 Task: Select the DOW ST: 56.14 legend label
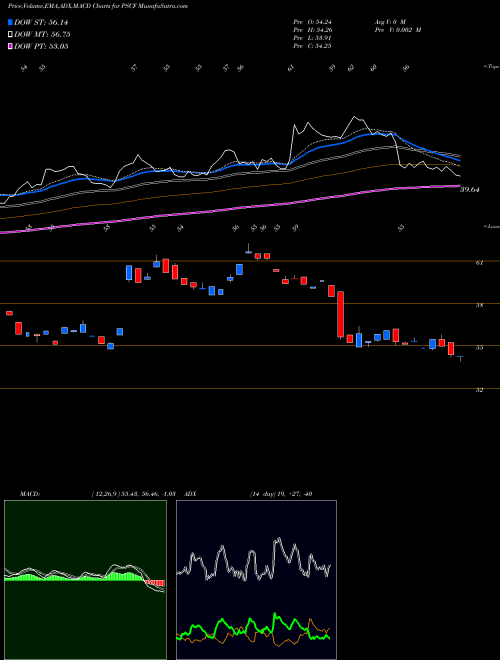(x=41, y=23)
